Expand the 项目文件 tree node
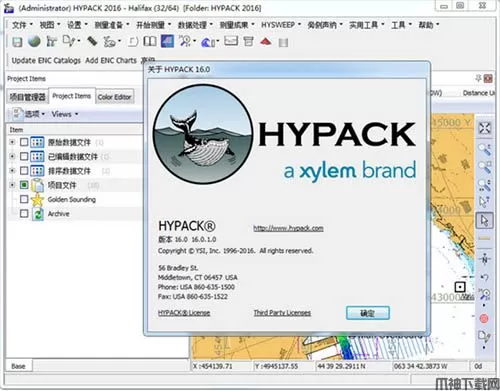500x391 pixels. pyautogui.click(x=12, y=185)
